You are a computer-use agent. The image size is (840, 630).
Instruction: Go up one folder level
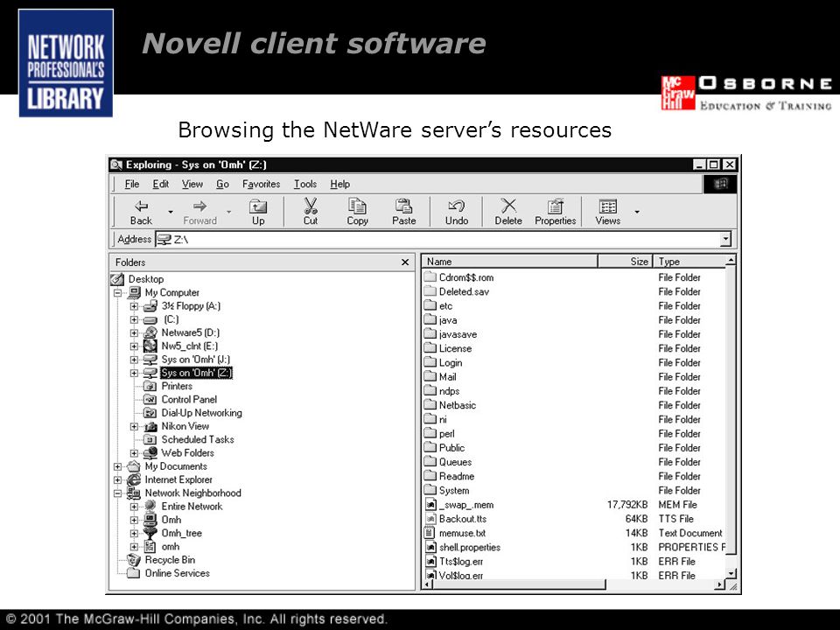258,212
